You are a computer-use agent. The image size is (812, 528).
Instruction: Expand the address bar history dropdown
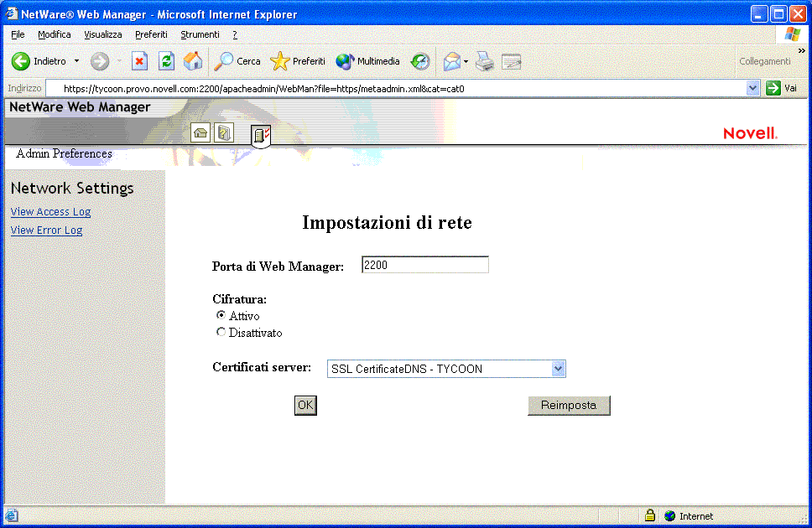coord(753,87)
